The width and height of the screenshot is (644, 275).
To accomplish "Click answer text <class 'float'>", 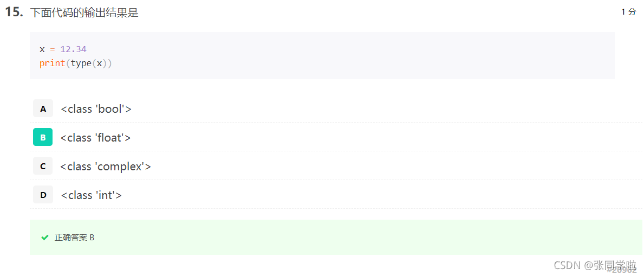I will [96, 138].
